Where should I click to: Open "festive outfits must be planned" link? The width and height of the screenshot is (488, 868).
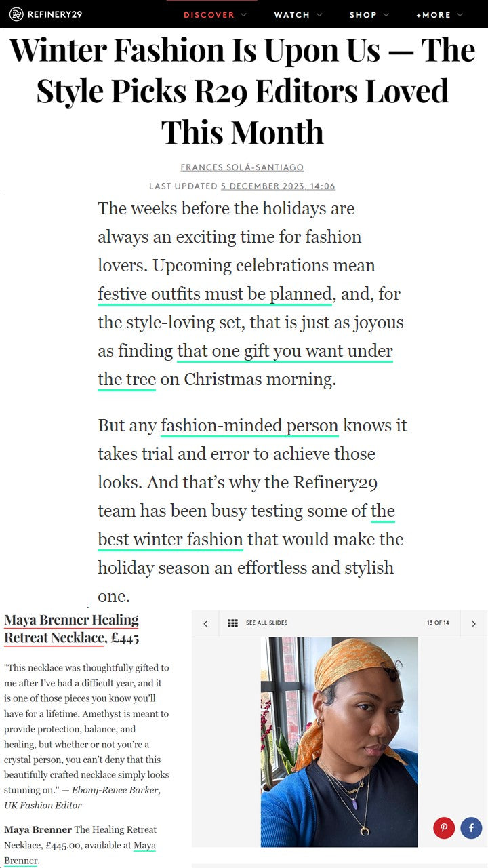coord(215,294)
